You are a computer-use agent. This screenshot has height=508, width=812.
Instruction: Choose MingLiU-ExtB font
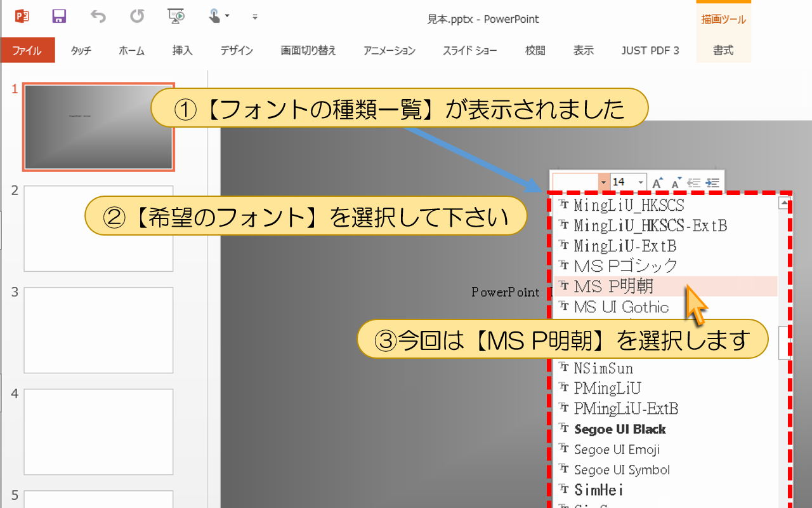[665, 246]
